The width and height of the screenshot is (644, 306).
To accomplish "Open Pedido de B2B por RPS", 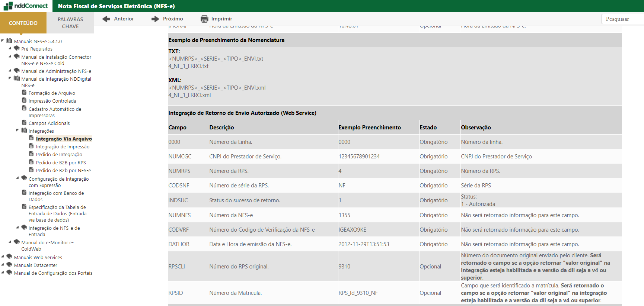I will click(x=61, y=163).
